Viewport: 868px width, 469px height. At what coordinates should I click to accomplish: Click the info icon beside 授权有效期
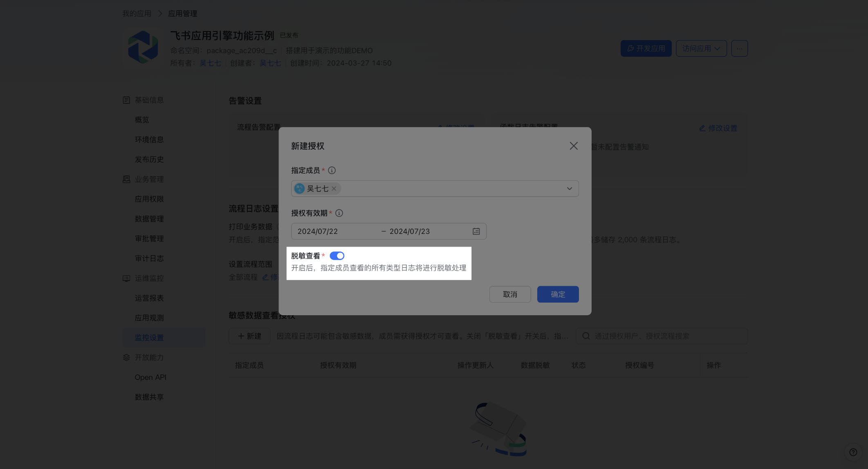click(x=339, y=213)
